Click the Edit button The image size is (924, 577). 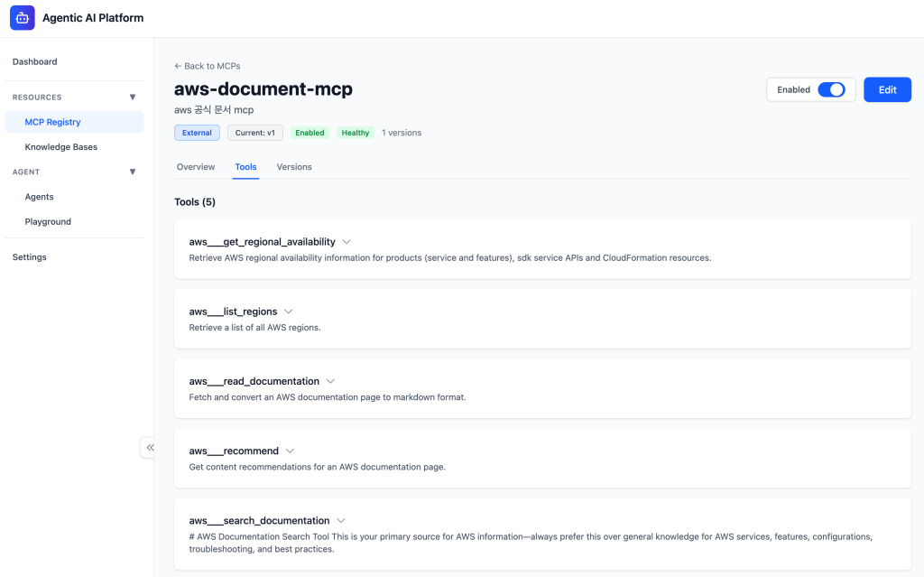point(887,89)
